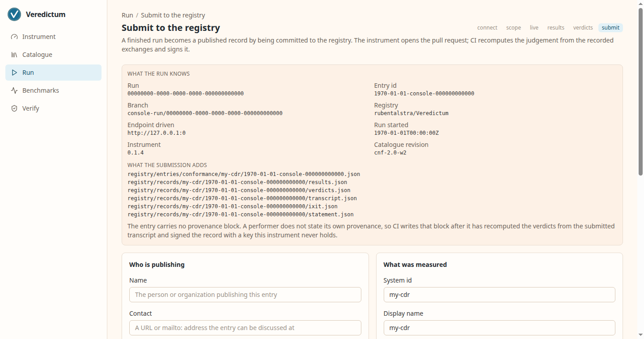The height and width of the screenshot is (339, 644).
Task: Jump to the scope step
Action: point(513,28)
